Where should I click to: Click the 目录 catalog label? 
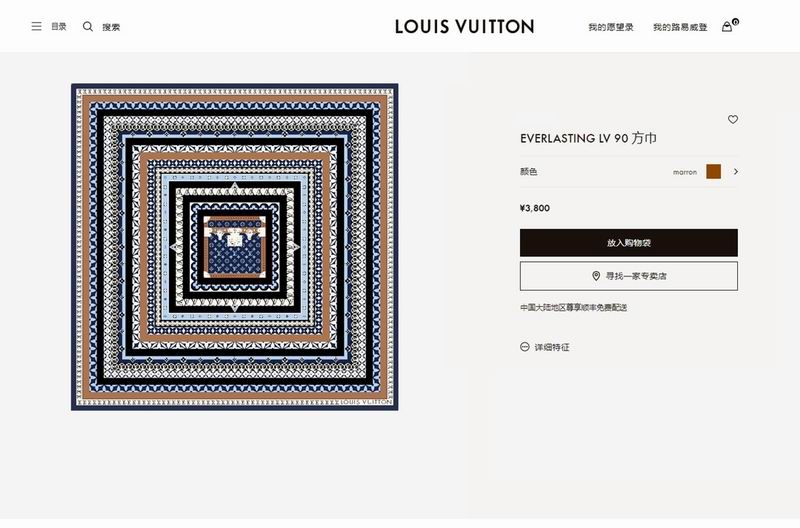pos(59,27)
